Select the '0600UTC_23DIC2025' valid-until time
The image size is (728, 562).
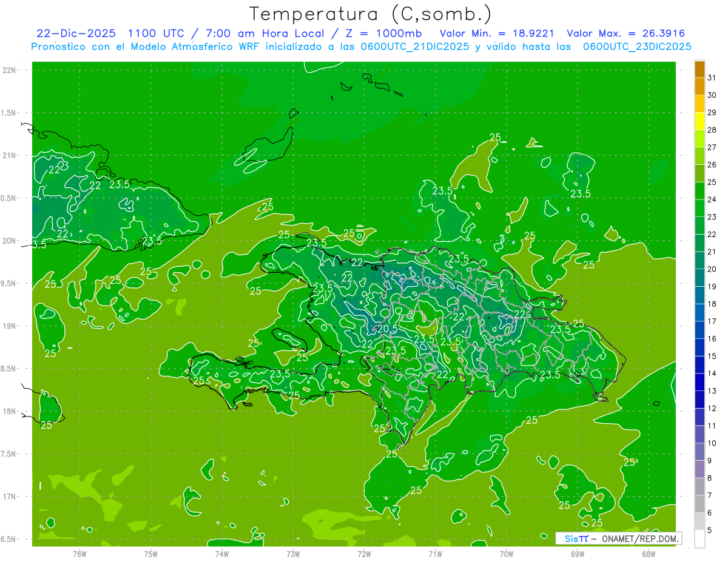click(637, 47)
